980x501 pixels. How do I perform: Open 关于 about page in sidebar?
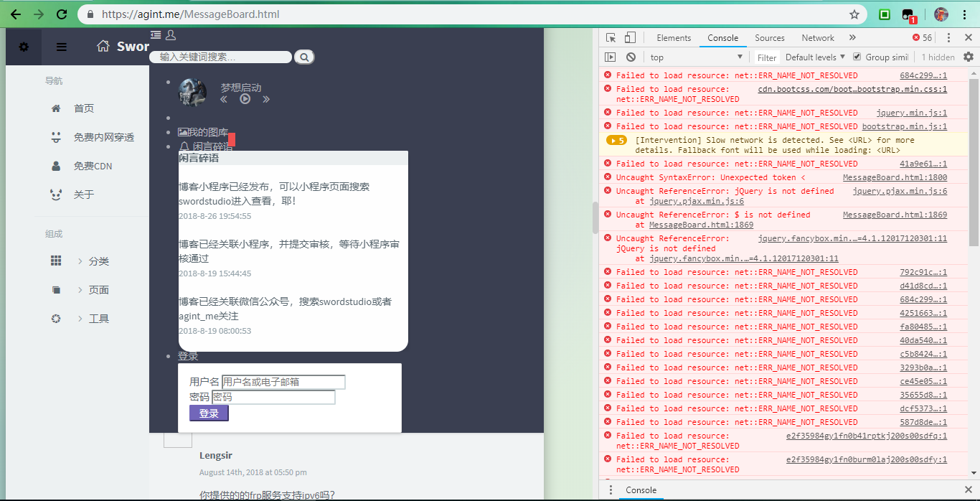(x=83, y=195)
